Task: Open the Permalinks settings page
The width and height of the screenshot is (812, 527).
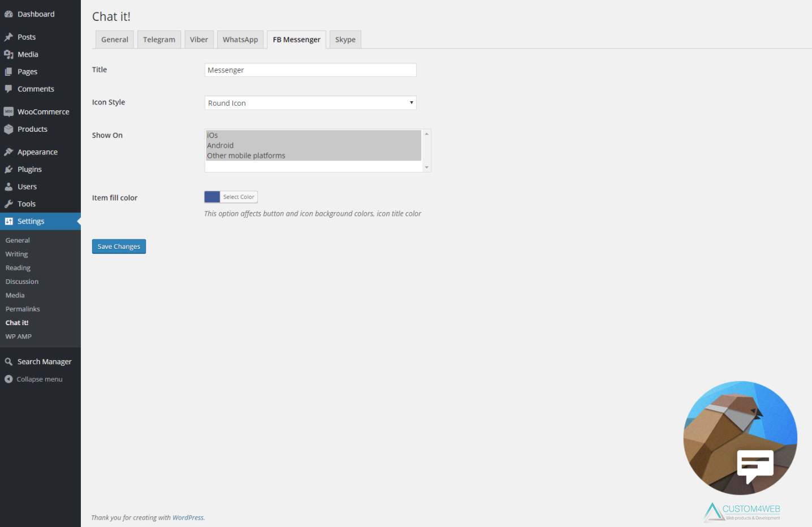Action: pos(23,309)
